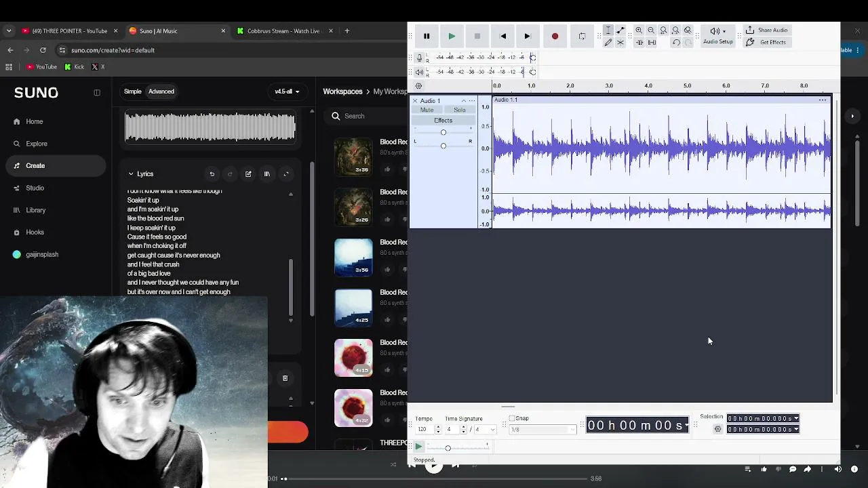This screenshot has width=868, height=488.
Task: Reload the Suno page
Action: [x=43, y=50]
